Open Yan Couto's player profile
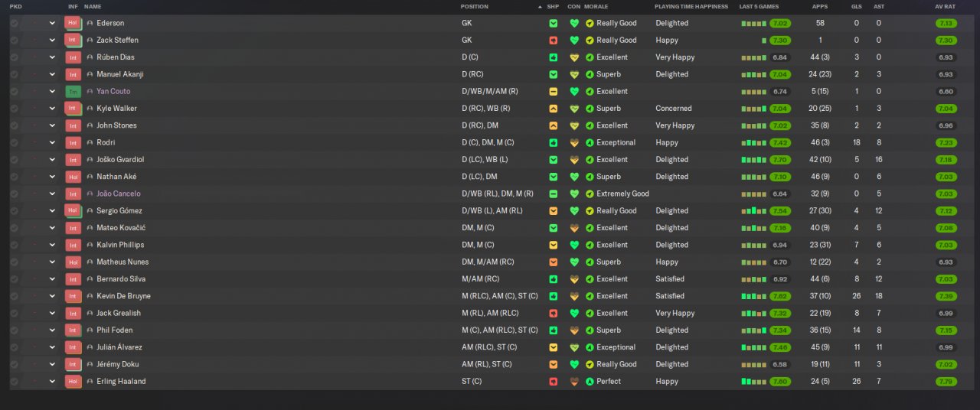Screen dimensions: 980x410 113,91
